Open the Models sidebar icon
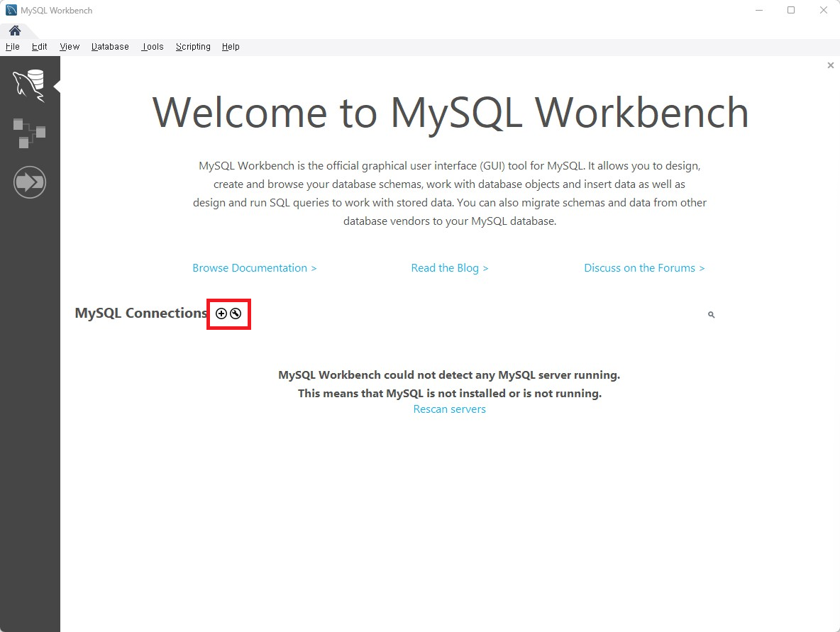The width and height of the screenshot is (840, 632). click(x=30, y=133)
